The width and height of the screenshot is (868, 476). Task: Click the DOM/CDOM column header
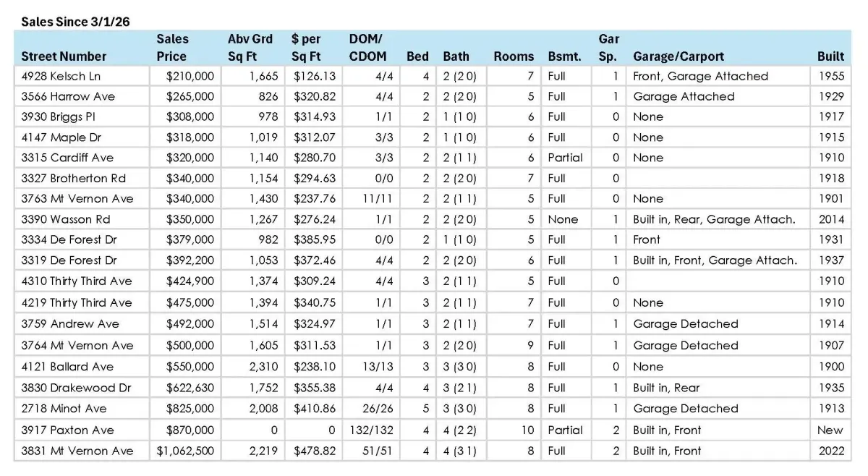click(367, 48)
